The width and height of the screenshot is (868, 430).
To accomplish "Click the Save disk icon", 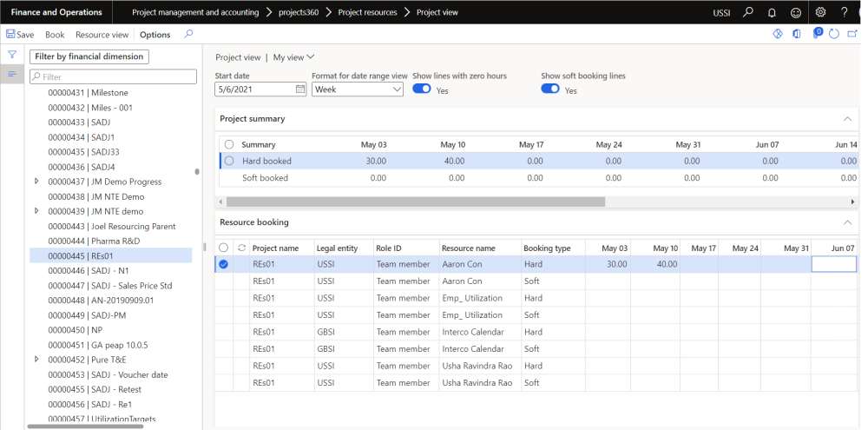I will 11,35.
